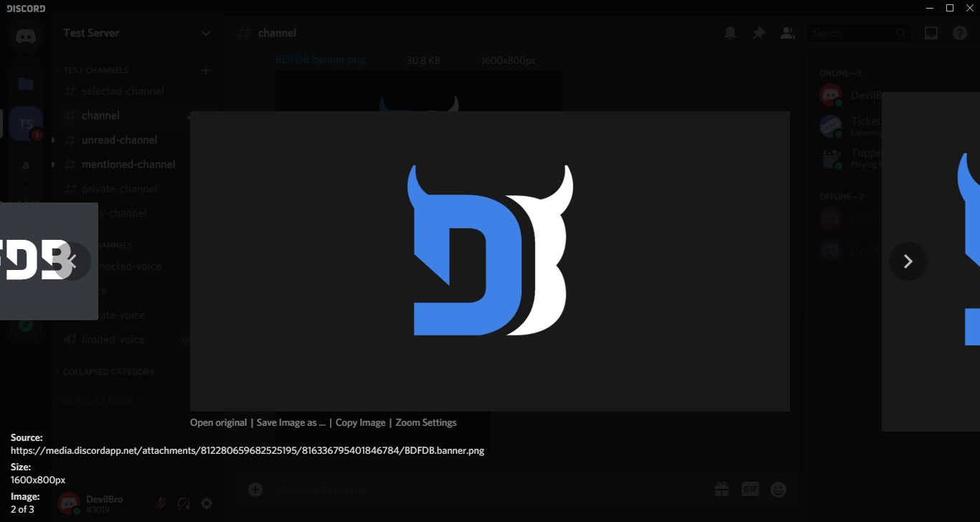This screenshot has height=522, width=980.
Task: Open the gift Nitro icon
Action: pyautogui.click(x=722, y=490)
